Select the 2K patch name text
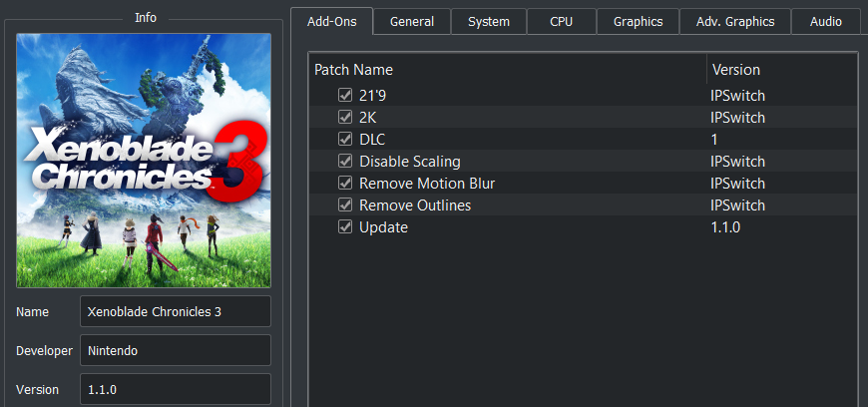This screenshot has height=407, width=868. pyautogui.click(x=368, y=118)
